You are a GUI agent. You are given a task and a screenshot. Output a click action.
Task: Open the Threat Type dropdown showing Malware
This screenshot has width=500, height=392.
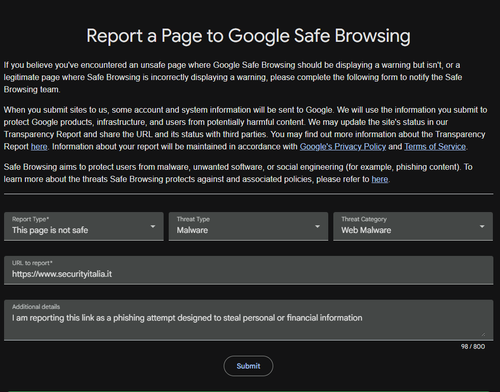[x=248, y=226]
